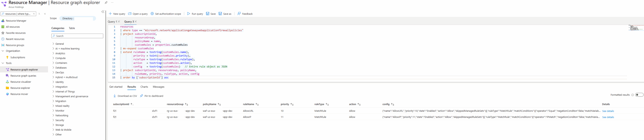
Task: Expand the Security category
Action: [x=60, y=120]
